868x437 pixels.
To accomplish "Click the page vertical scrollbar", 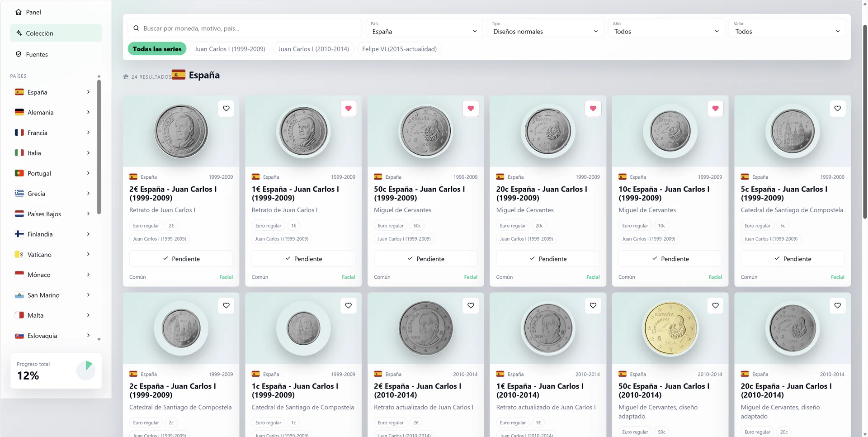I will click(x=865, y=122).
